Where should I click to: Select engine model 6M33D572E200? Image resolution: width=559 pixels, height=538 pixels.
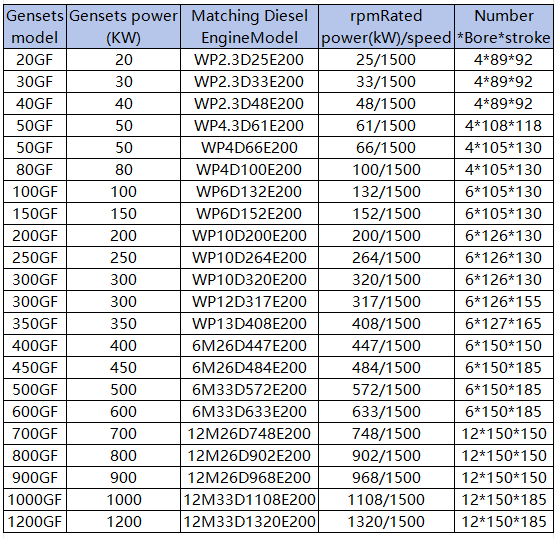click(x=249, y=390)
